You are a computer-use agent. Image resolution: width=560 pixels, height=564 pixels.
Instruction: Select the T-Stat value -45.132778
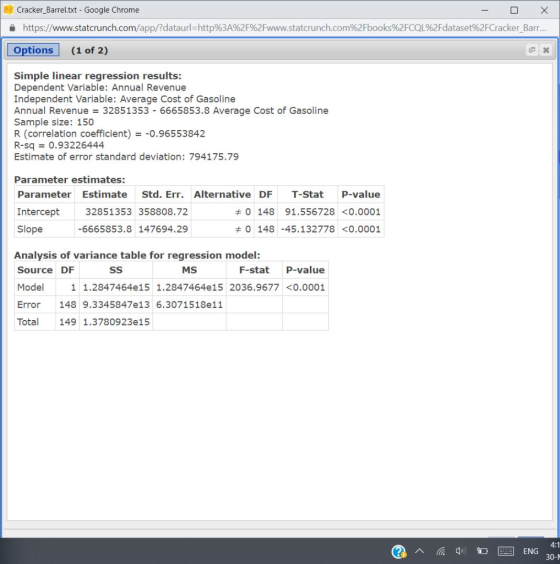(308, 229)
